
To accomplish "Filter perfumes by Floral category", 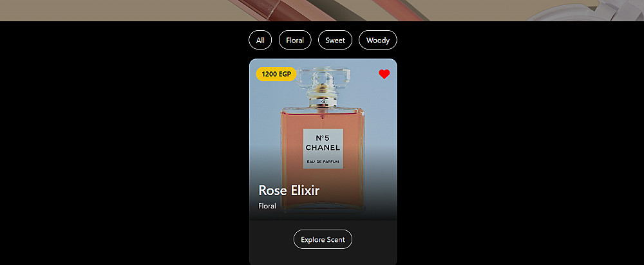I will (x=295, y=40).
